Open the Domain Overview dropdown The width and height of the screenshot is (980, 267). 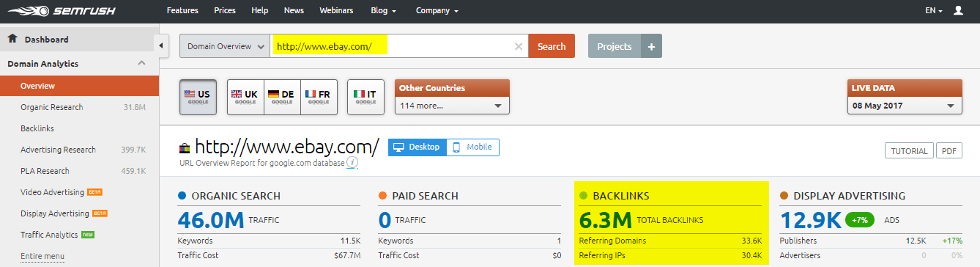(225, 46)
